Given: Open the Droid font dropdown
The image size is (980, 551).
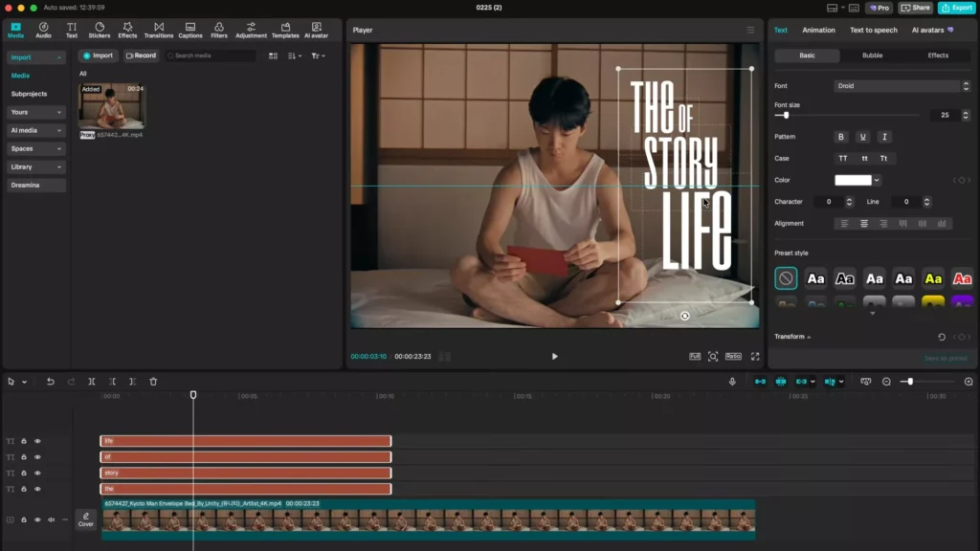Looking at the screenshot, I should pyautogui.click(x=897, y=85).
